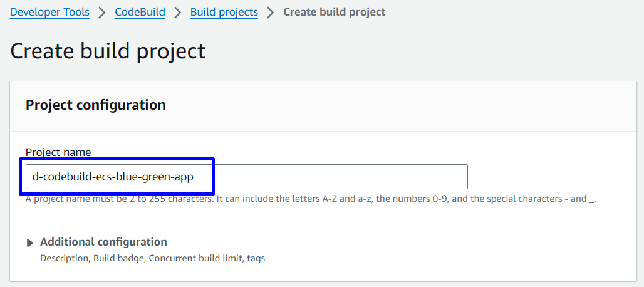Click the chevron after Build projects breadcrumb

(x=271, y=13)
